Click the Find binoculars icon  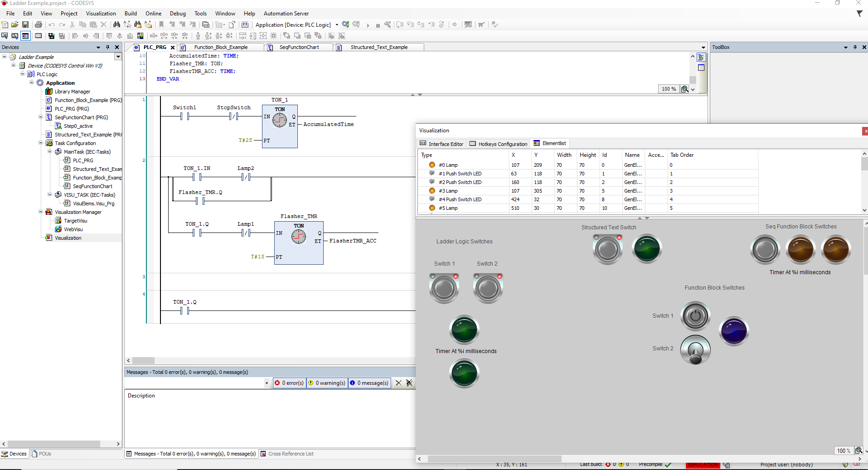tap(116, 24)
